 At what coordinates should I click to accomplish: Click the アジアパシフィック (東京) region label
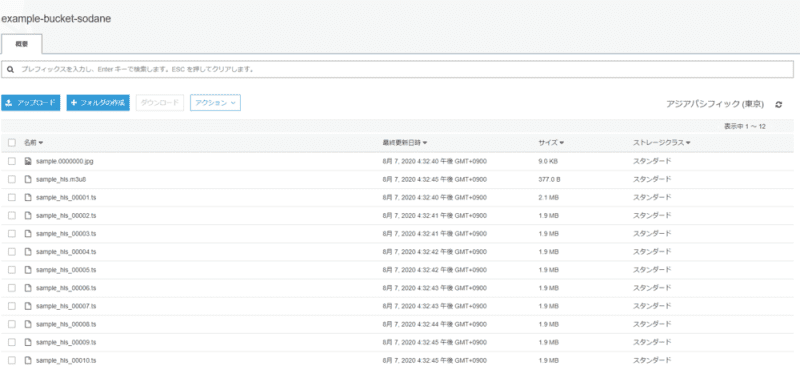click(x=715, y=104)
